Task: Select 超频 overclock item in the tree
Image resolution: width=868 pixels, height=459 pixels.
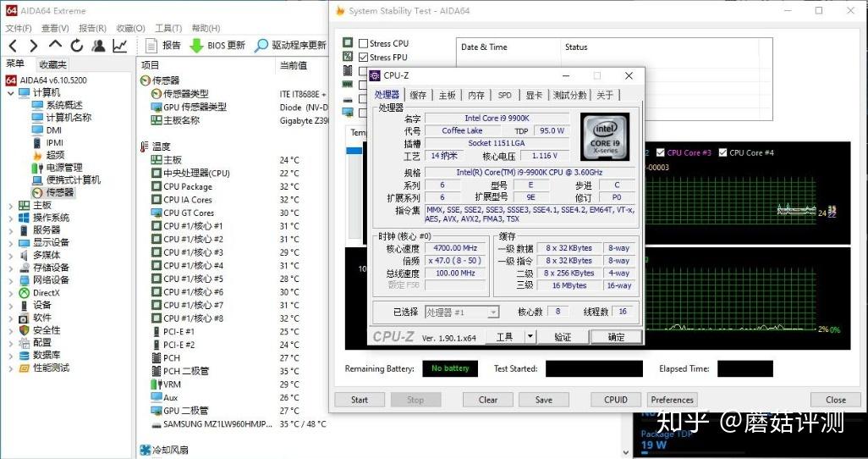Action: [x=55, y=155]
